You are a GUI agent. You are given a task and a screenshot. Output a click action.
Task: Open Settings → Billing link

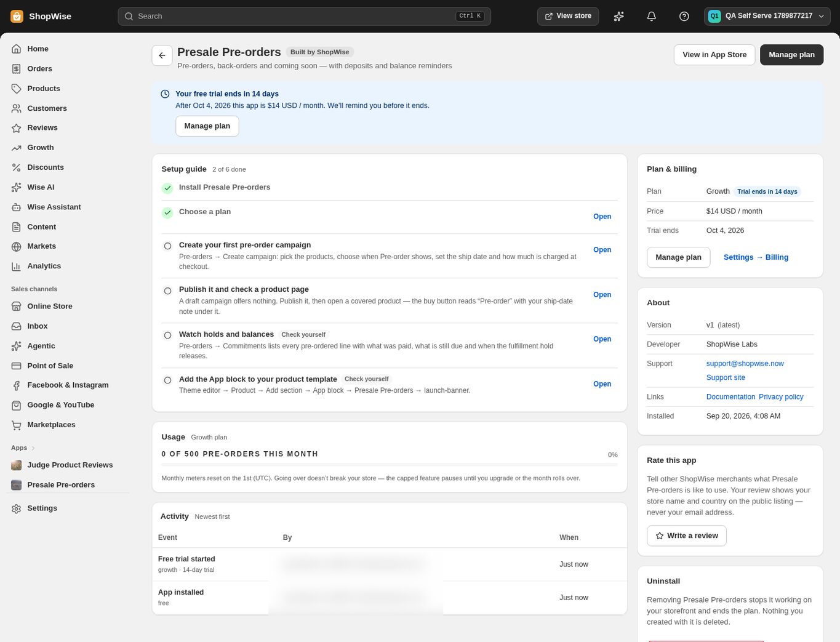click(x=756, y=257)
